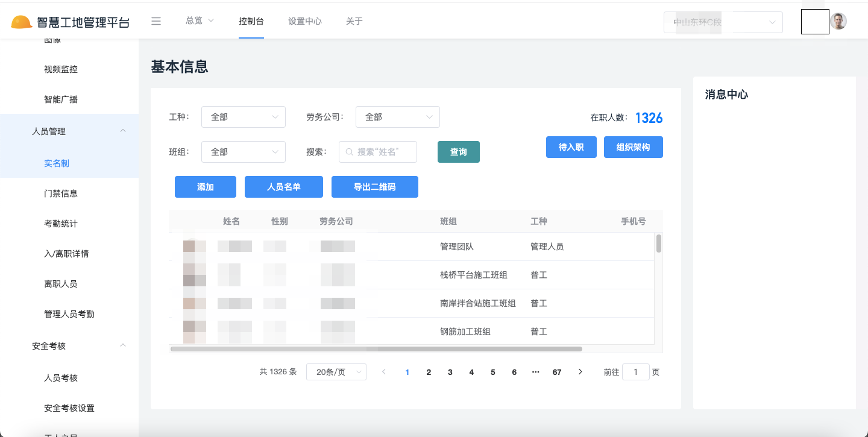This screenshot has width=868, height=437.
Task: Go to the previous page arrow
Action: point(384,372)
